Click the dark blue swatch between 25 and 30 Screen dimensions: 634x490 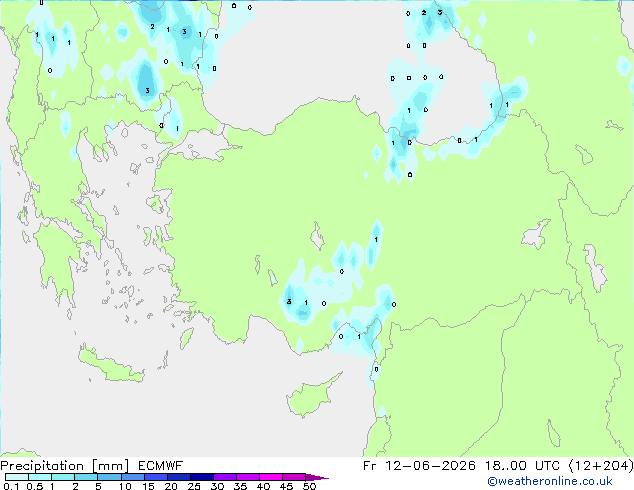[202, 477]
